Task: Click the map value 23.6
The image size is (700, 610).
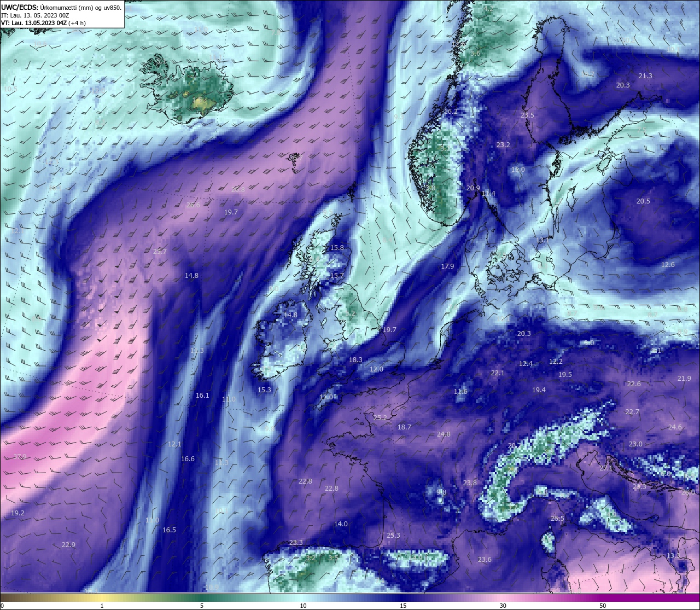Action: tap(485, 560)
